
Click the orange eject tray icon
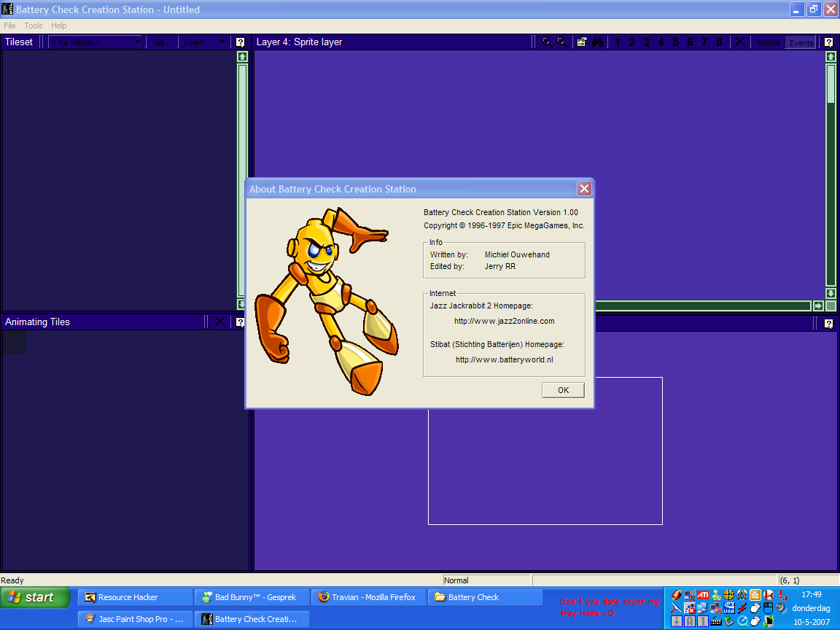[755, 595]
